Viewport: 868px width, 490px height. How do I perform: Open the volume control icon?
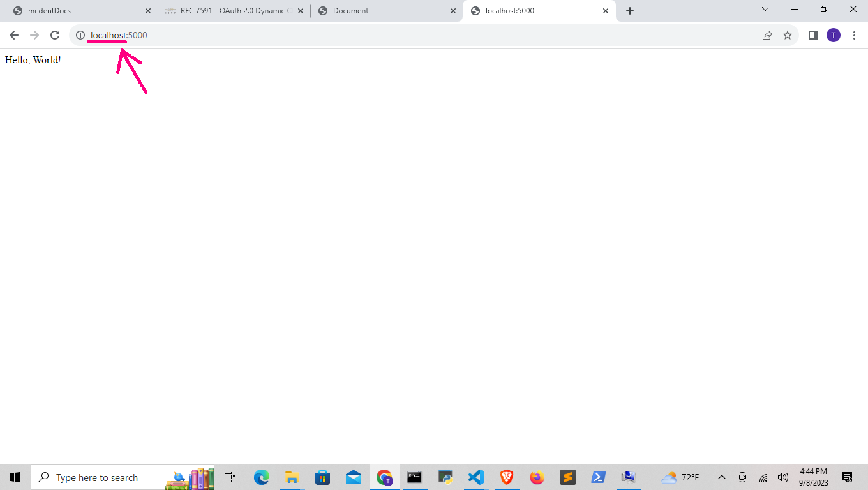tap(783, 477)
